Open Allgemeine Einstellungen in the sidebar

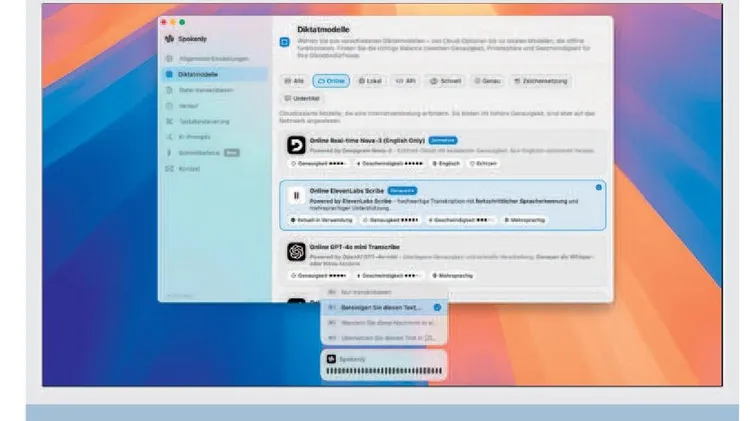click(214, 59)
